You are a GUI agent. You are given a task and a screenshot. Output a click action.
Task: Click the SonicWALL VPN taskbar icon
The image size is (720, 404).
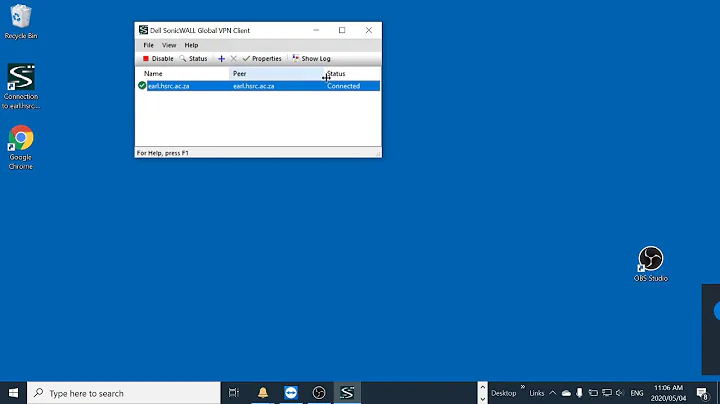pyautogui.click(x=347, y=393)
